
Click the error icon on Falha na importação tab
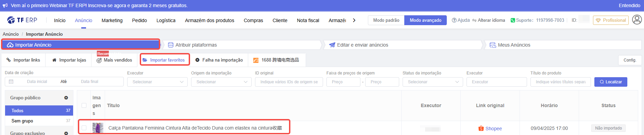pyautogui.click(x=197, y=60)
